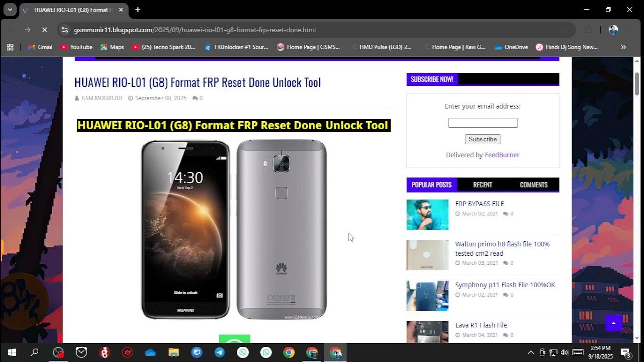Click the Symphony p11 post thumbnail

point(427,296)
